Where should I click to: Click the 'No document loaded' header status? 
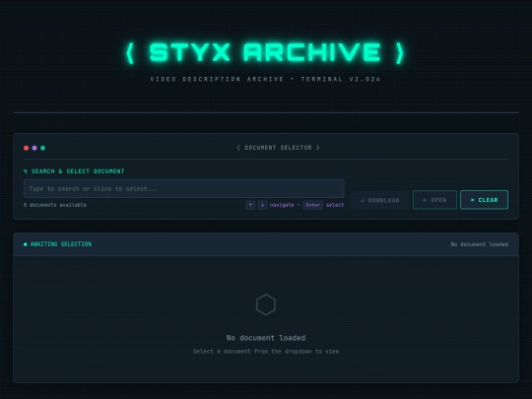(480, 244)
